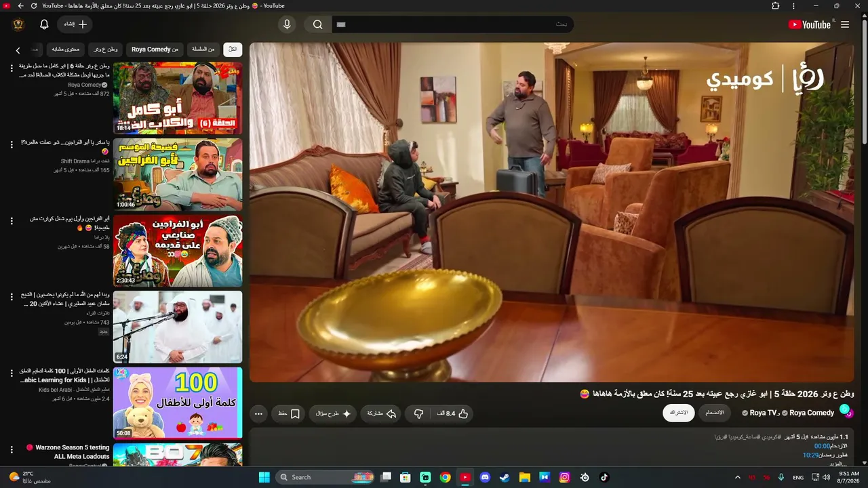Open the Windows Start menu
868x488 pixels.
[x=264, y=477]
